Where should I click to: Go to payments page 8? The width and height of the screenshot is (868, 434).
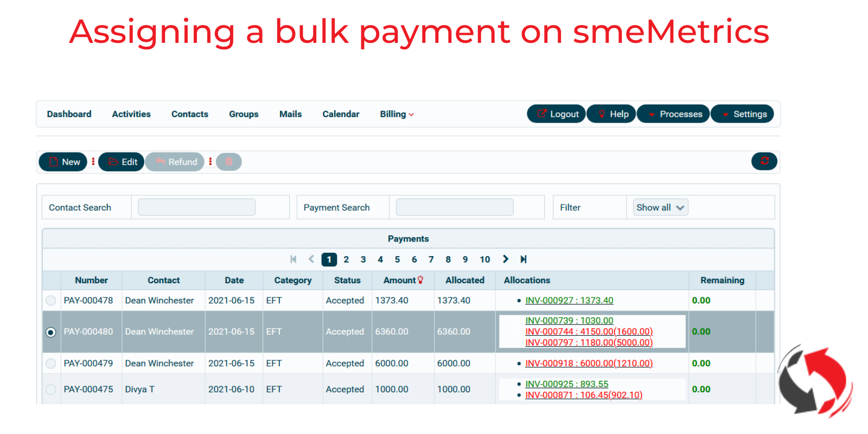[448, 259]
